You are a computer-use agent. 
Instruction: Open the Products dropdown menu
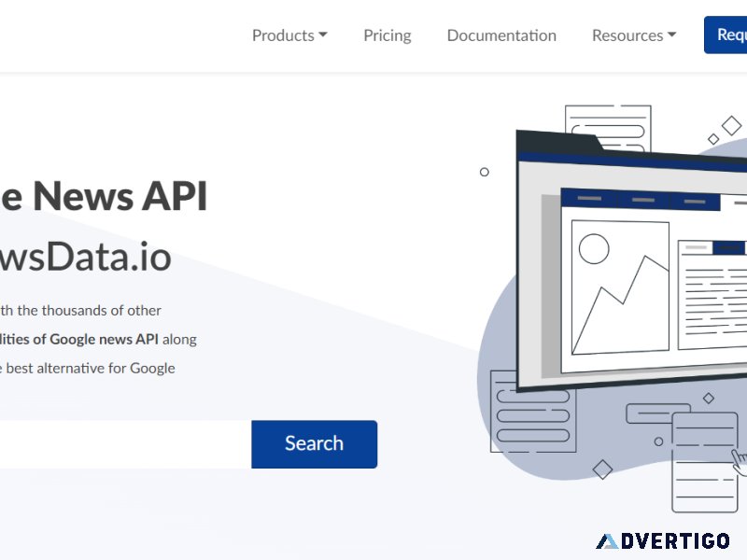[x=289, y=35]
